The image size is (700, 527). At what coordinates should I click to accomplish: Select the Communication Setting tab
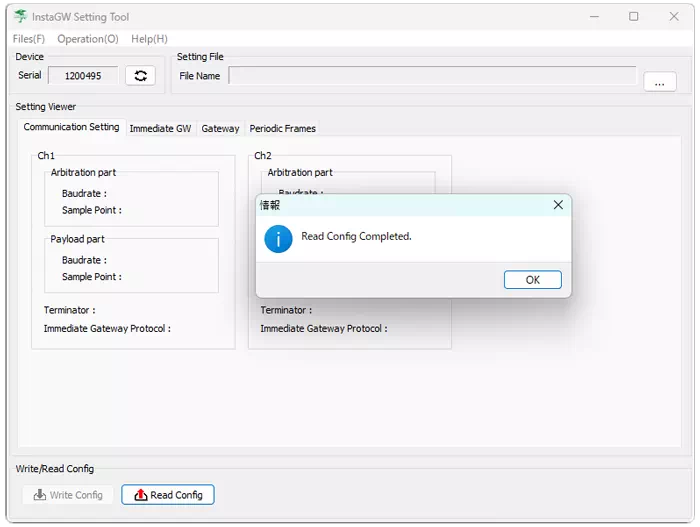pos(71,128)
